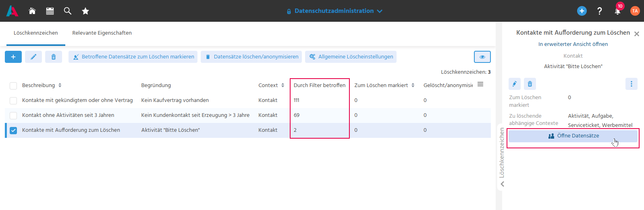Click the pencil icon in detail panel
This screenshot has height=210, width=644.
click(515, 84)
